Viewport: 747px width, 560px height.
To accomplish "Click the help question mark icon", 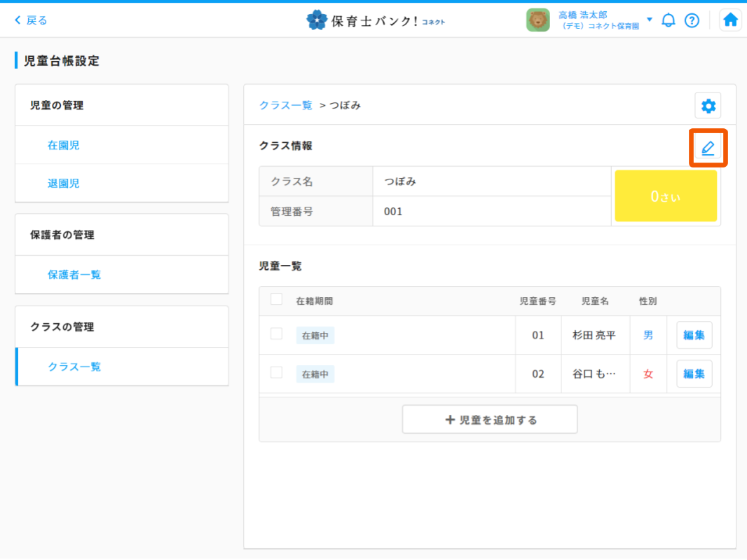I will [x=692, y=20].
